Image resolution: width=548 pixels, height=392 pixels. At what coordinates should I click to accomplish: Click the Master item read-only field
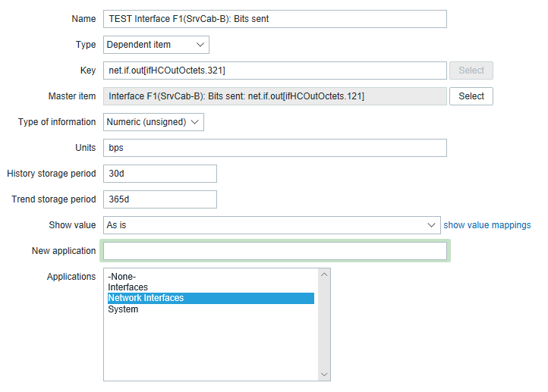[x=275, y=96]
